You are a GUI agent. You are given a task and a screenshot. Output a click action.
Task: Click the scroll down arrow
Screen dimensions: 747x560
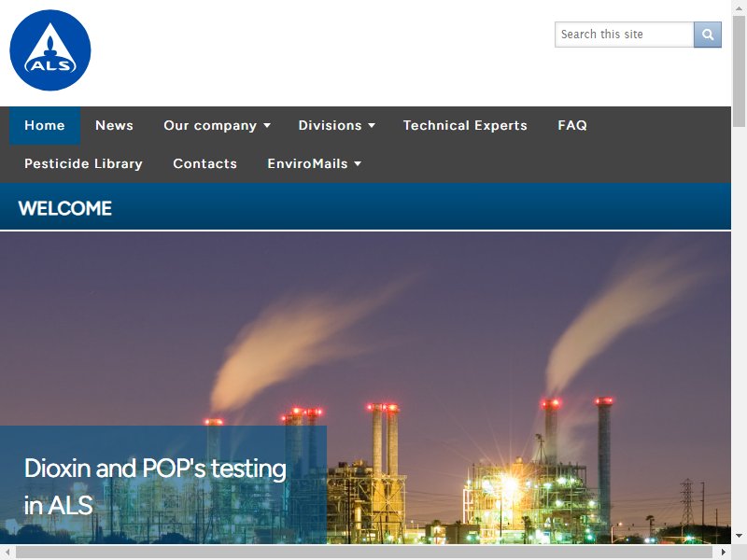coord(739,536)
